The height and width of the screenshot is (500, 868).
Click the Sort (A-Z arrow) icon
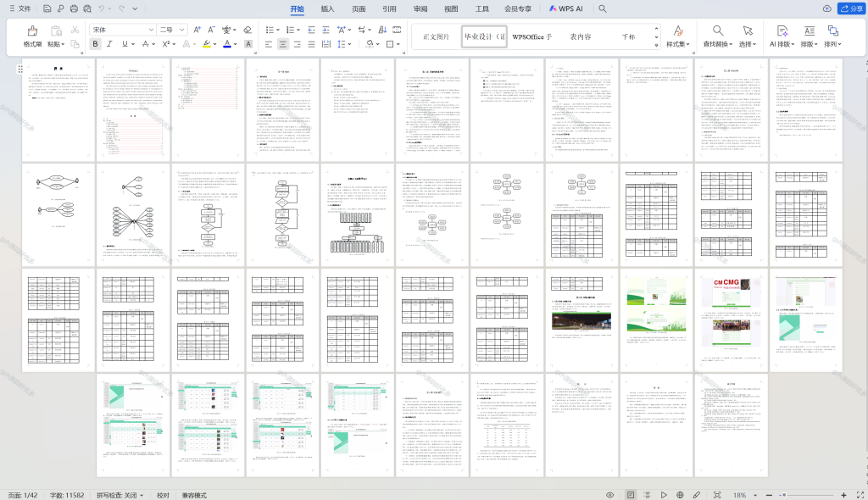382,30
